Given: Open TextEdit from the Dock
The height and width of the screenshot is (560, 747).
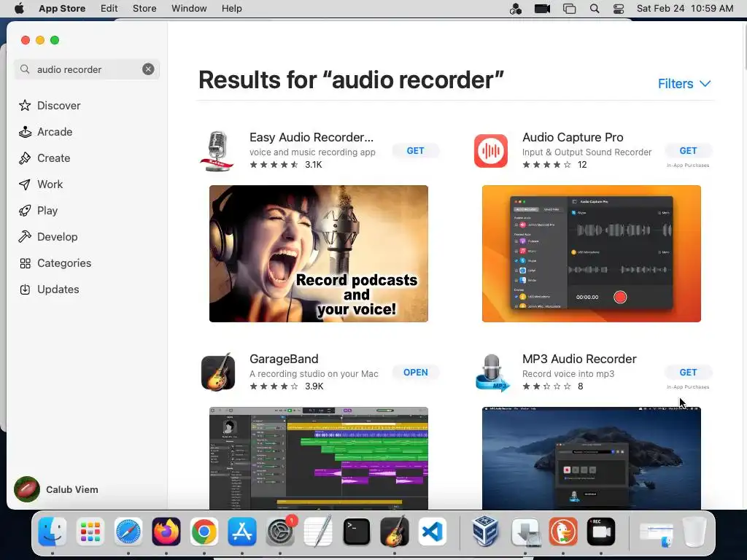Looking at the screenshot, I should (x=318, y=532).
